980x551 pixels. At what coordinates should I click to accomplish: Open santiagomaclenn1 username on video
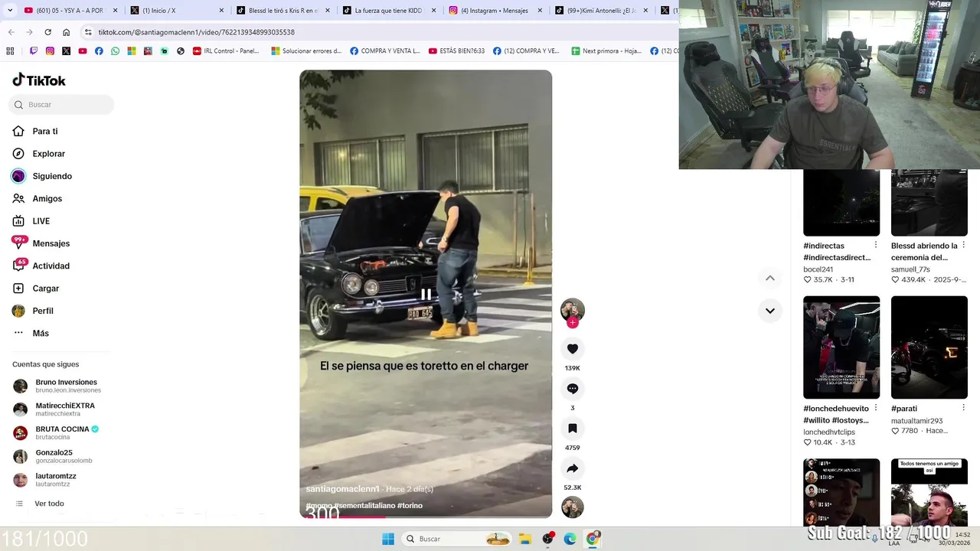pyautogui.click(x=342, y=489)
